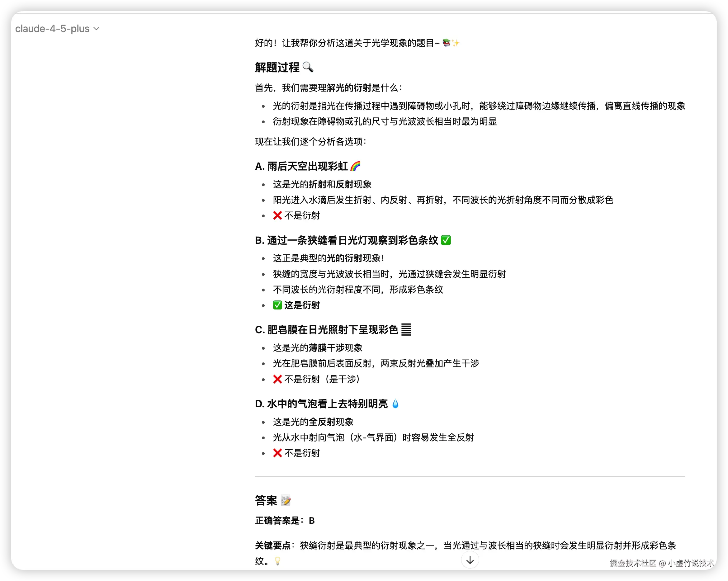This screenshot has height=581, width=728.
Task: Collapse the claude-4-5-plus dropdown arrow
Action: coord(96,29)
